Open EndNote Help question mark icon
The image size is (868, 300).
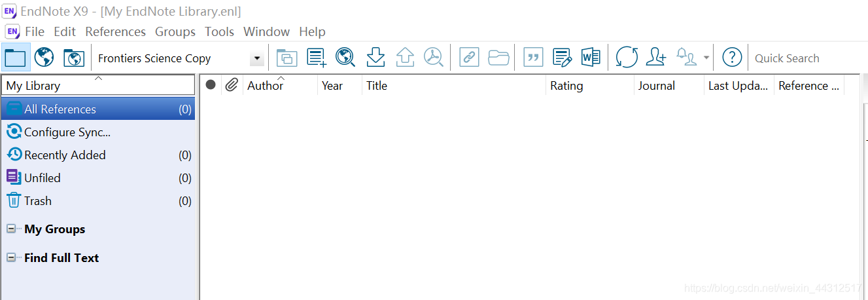[x=732, y=58]
